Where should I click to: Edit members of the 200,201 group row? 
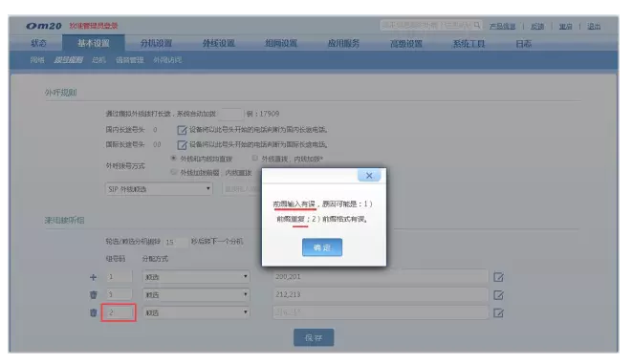coord(498,277)
